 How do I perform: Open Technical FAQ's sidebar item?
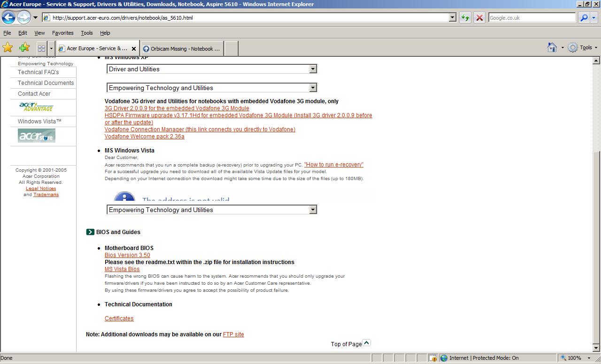(x=39, y=72)
